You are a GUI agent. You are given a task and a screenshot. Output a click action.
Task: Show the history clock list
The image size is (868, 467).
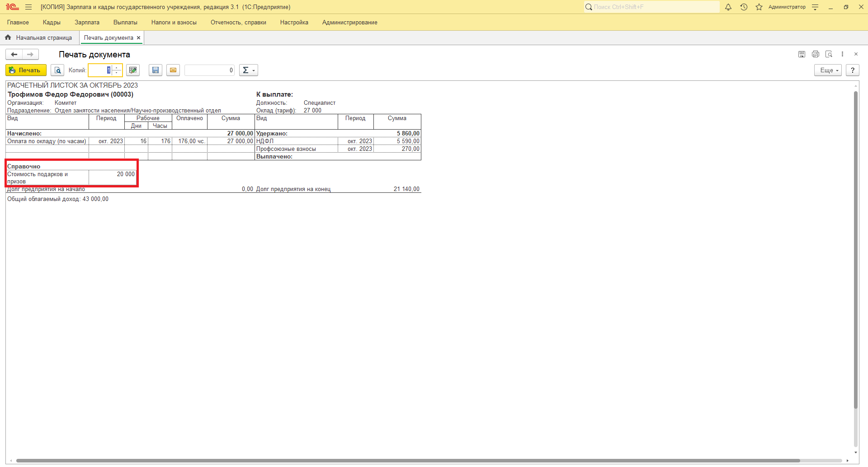pos(744,7)
